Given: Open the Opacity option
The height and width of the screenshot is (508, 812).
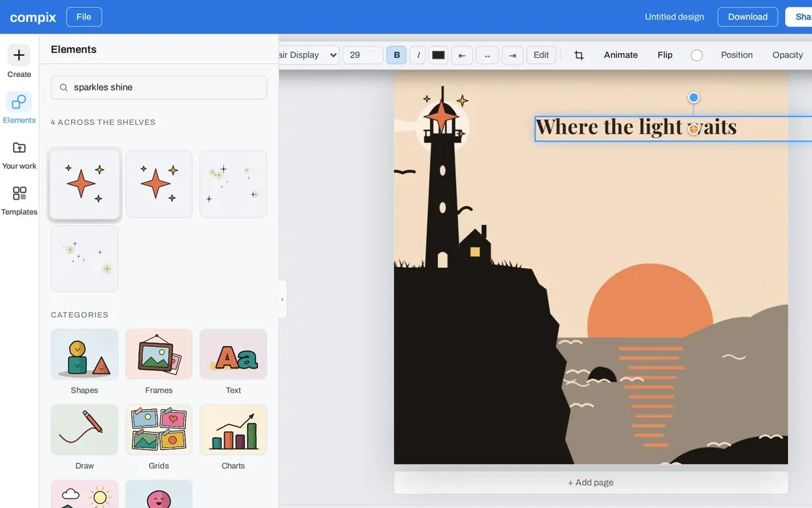Looking at the screenshot, I should pos(787,55).
